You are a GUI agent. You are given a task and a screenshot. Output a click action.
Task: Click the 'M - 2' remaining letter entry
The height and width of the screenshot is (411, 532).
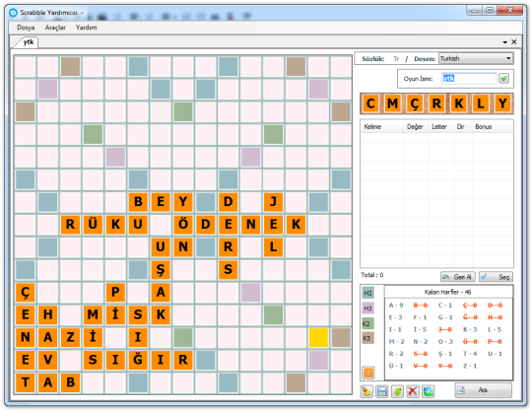point(396,341)
